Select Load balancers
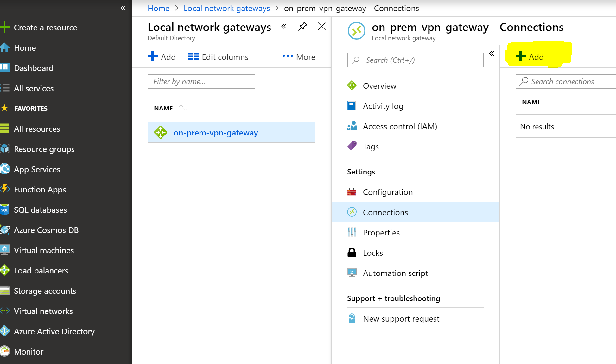 [41, 271]
